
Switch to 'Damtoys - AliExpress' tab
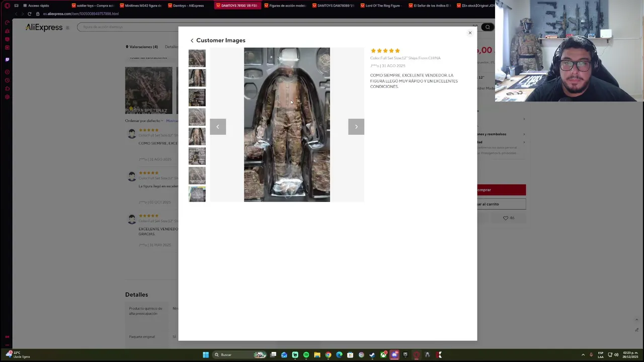click(189, 6)
